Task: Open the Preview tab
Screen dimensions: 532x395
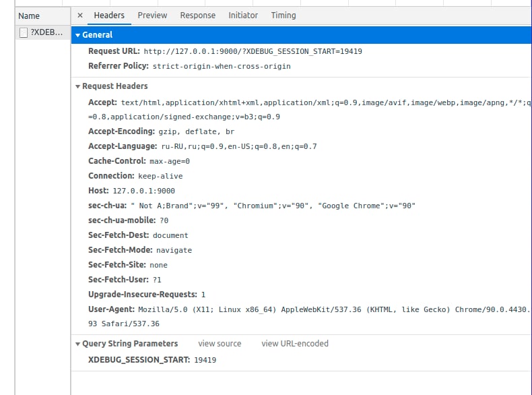Action: [152, 16]
